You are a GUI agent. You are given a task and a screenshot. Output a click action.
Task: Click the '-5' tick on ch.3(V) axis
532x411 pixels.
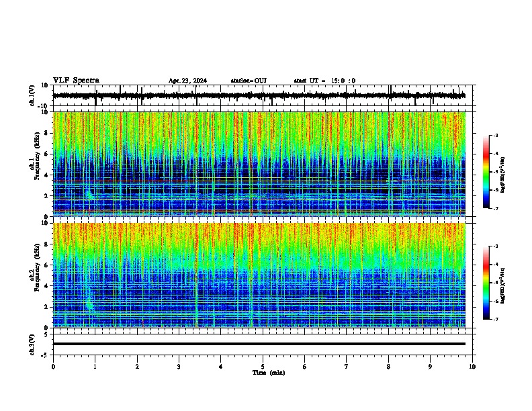pos(45,355)
